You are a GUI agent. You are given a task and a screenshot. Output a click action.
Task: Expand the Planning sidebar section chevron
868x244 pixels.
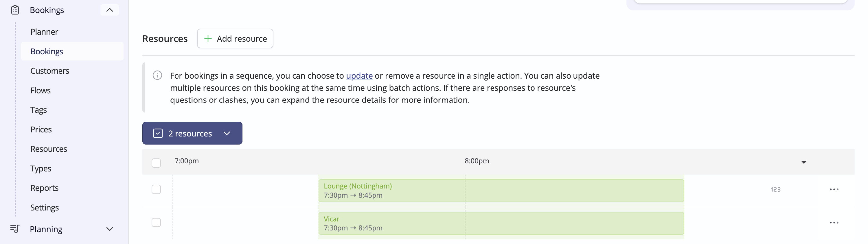pyautogui.click(x=109, y=229)
